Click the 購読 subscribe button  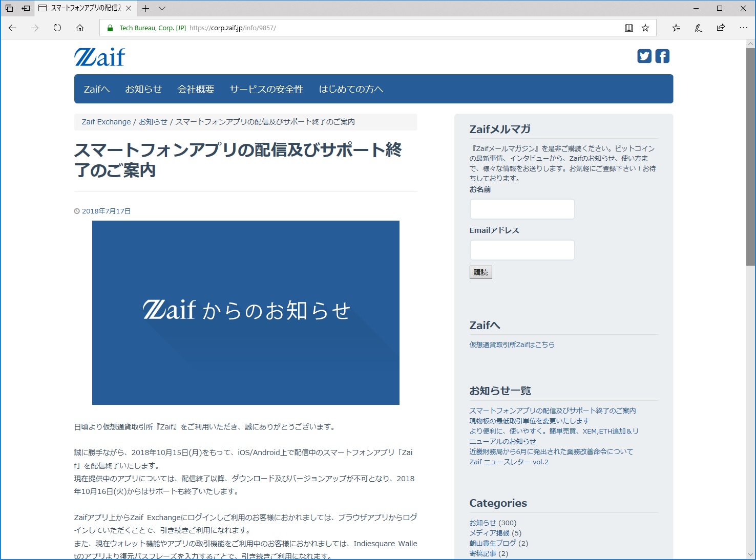[x=481, y=272]
